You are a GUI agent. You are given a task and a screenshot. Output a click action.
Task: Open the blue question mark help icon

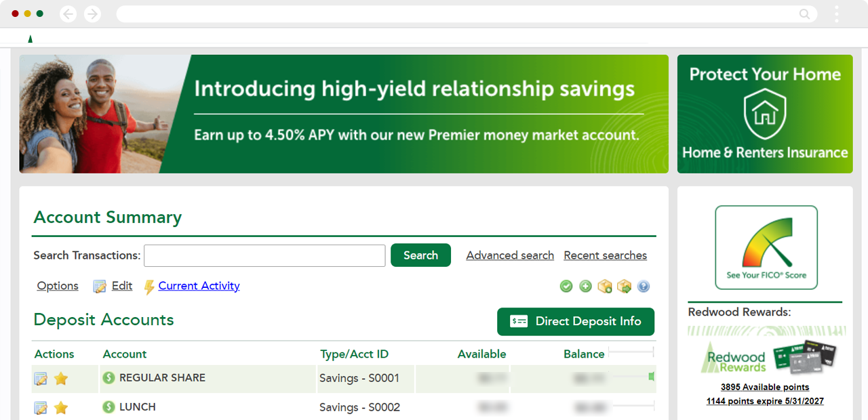[644, 287]
